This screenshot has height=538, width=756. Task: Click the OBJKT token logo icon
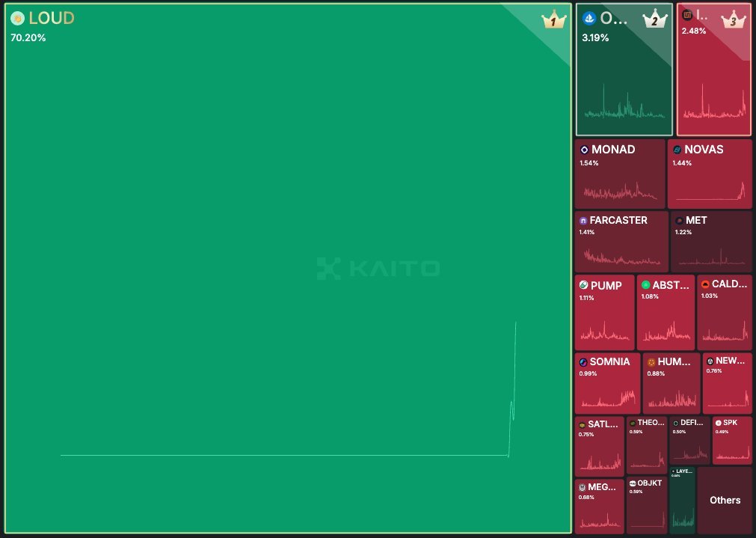tap(633, 483)
